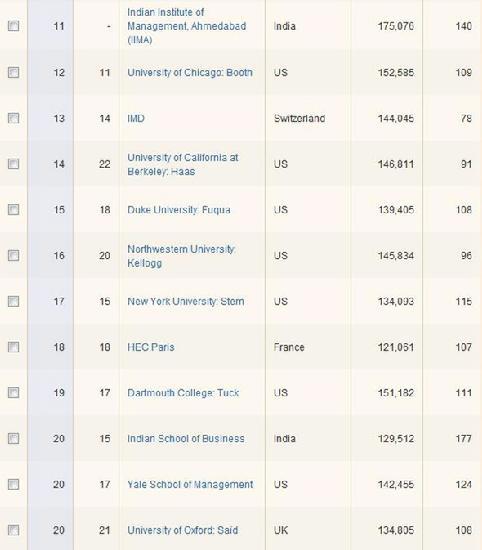Select the country cell reading UK
Image resolution: width=482 pixels, height=550 pixels.
pyautogui.click(x=281, y=530)
